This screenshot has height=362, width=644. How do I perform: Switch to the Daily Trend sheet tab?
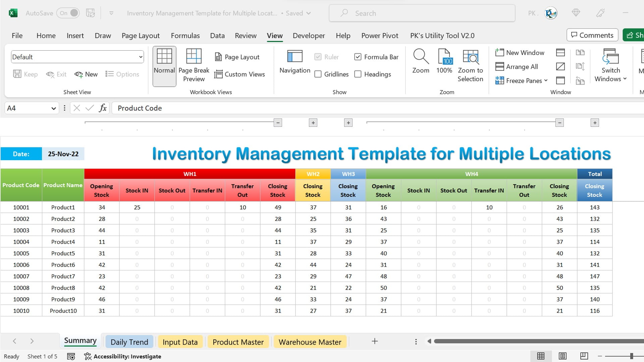[129, 342]
